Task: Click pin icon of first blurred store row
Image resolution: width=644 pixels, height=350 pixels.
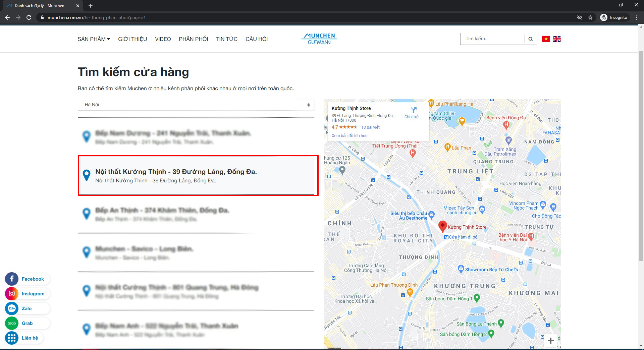Action: tap(87, 137)
